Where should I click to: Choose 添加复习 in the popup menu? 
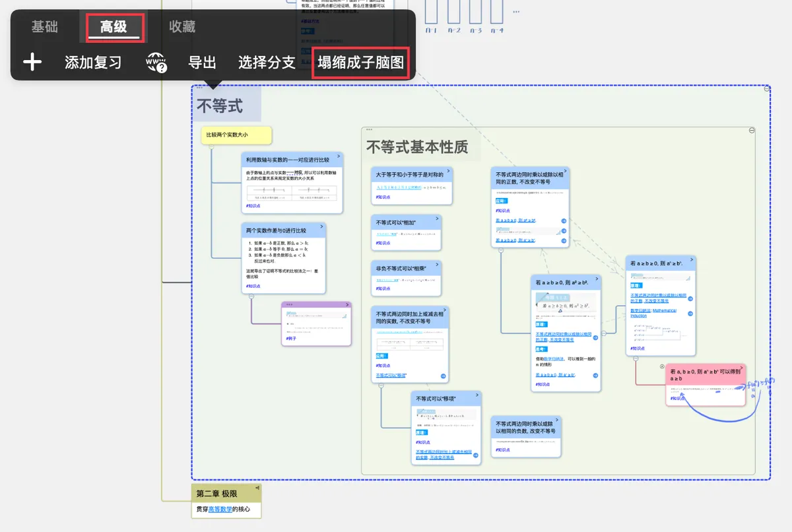coord(93,63)
